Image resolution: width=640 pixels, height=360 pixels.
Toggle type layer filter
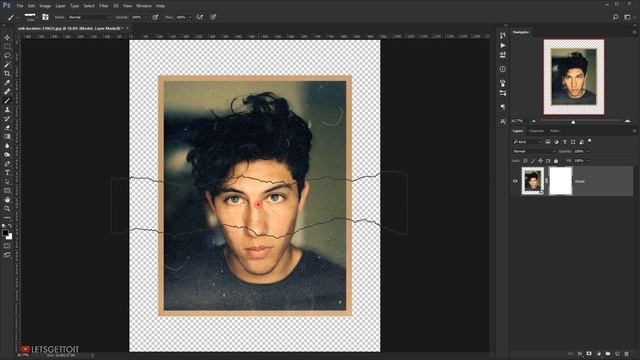pyautogui.click(x=564, y=142)
